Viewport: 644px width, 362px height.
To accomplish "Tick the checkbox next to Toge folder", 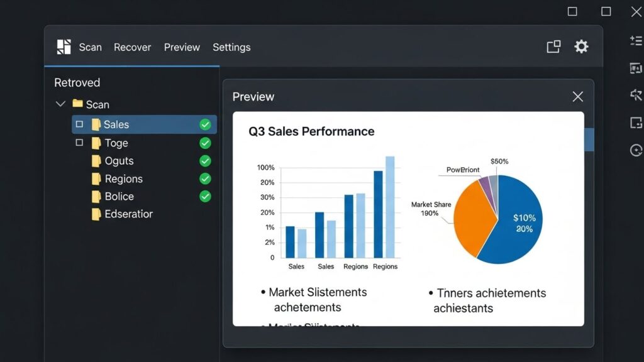I will click(x=79, y=143).
